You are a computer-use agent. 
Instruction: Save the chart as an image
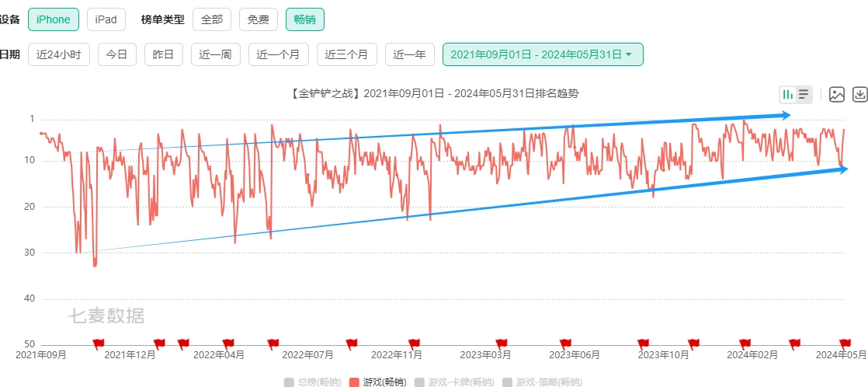tap(836, 95)
